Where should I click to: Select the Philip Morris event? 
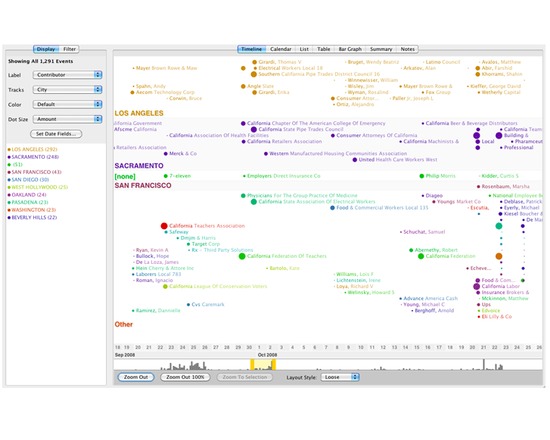(x=437, y=176)
